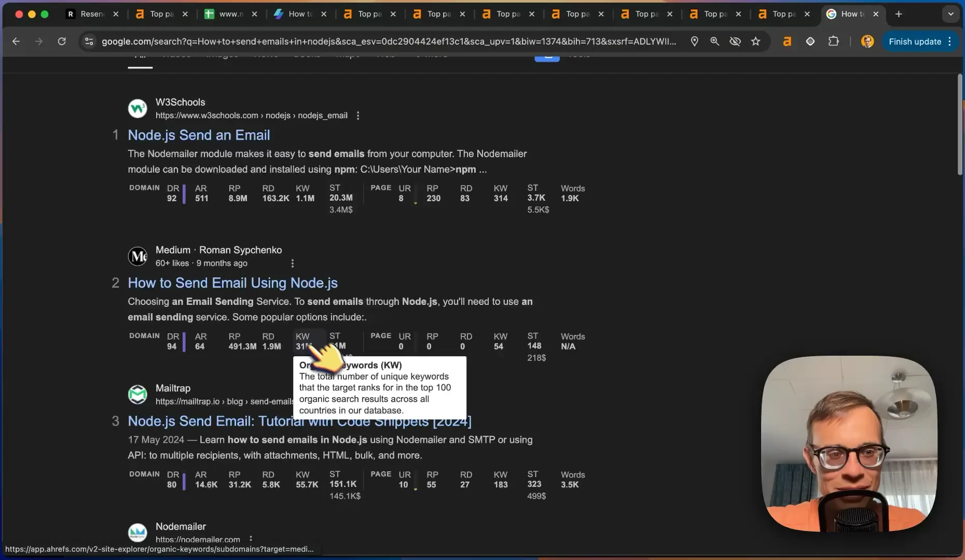The image size is (965, 560).
Task: Click Mailtrap domain AR value 14.6K
Action: click(x=206, y=485)
